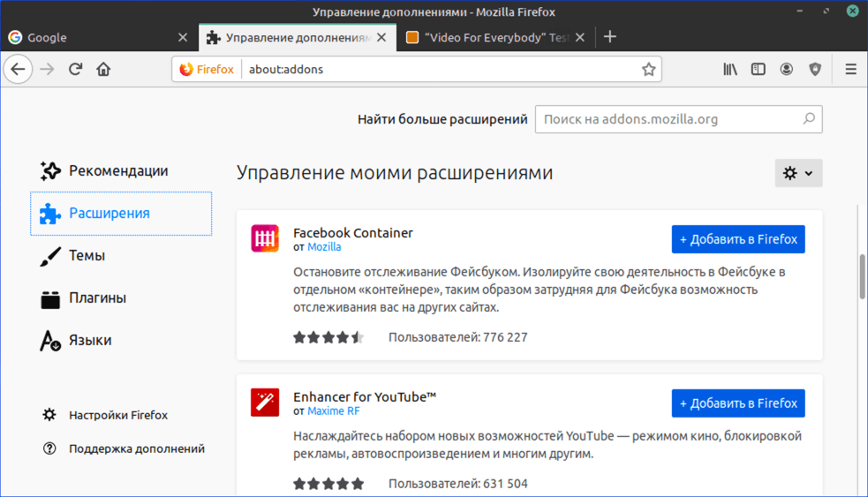868x497 pixels.
Task: Open the Maxime RF author link
Action: click(x=333, y=410)
